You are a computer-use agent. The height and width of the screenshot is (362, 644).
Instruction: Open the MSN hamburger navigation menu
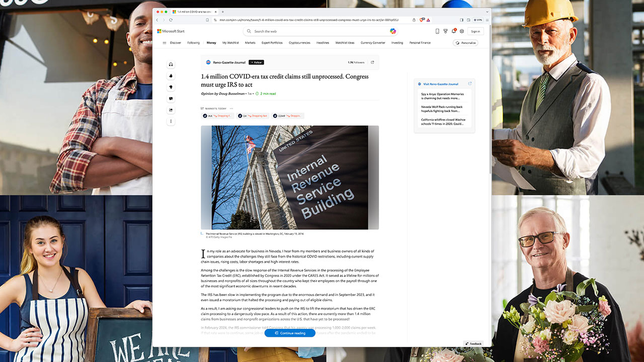coord(164,43)
